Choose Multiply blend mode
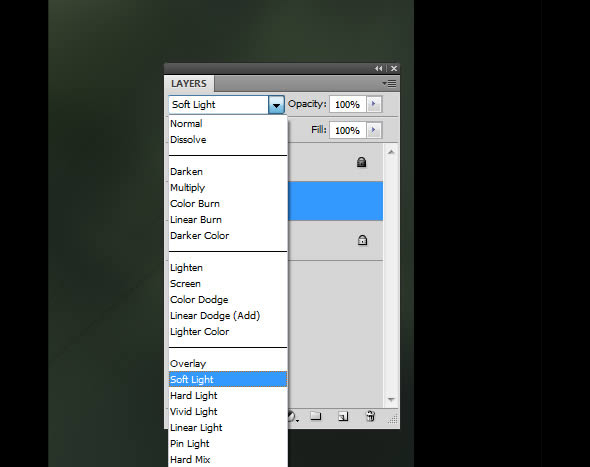590x467 pixels. [187, 187]
